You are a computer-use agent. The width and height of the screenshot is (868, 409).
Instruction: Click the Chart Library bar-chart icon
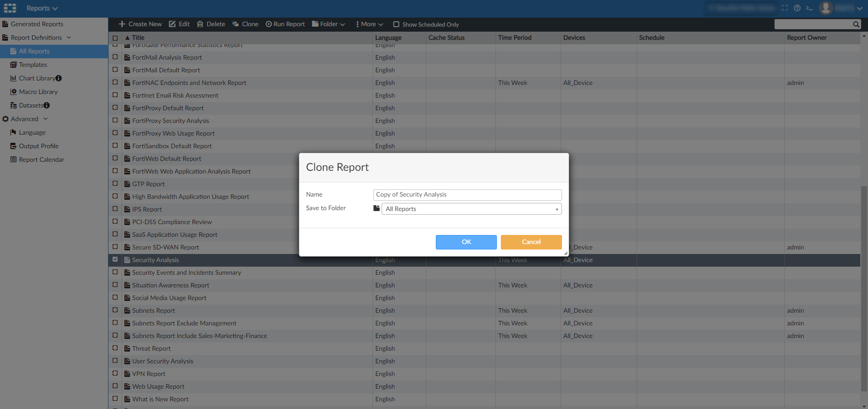coord(14,78)
